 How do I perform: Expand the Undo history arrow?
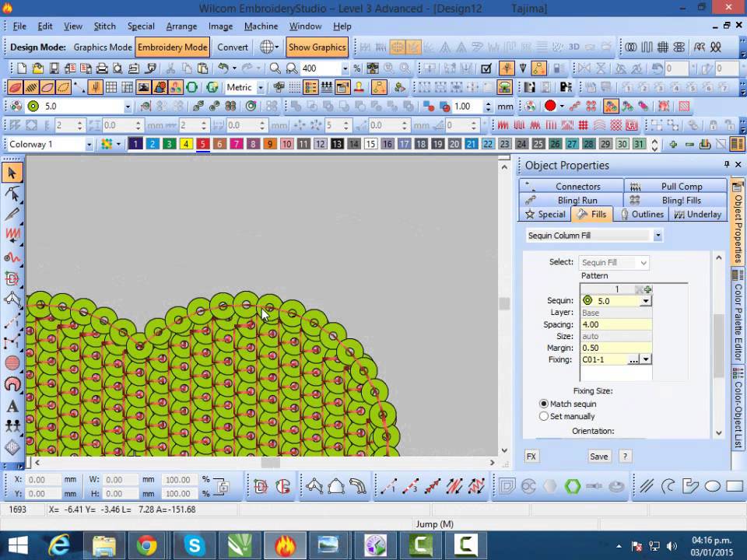click(234, 68)
